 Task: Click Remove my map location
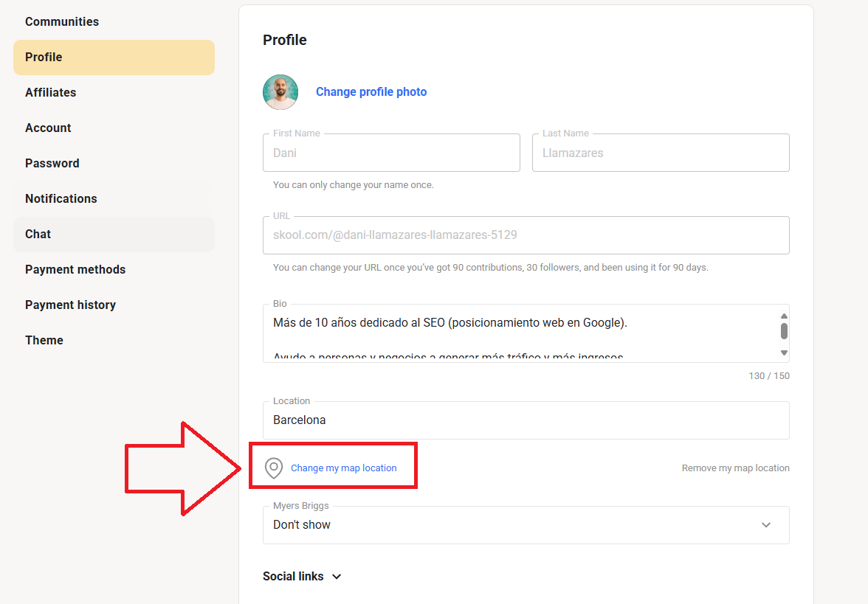735,468
